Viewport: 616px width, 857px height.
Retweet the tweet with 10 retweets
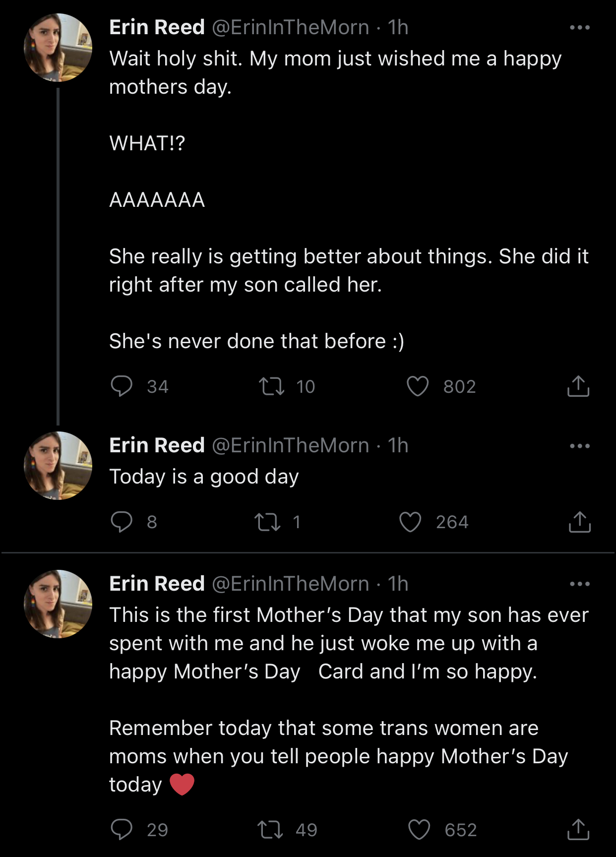(x=271, y=386)
